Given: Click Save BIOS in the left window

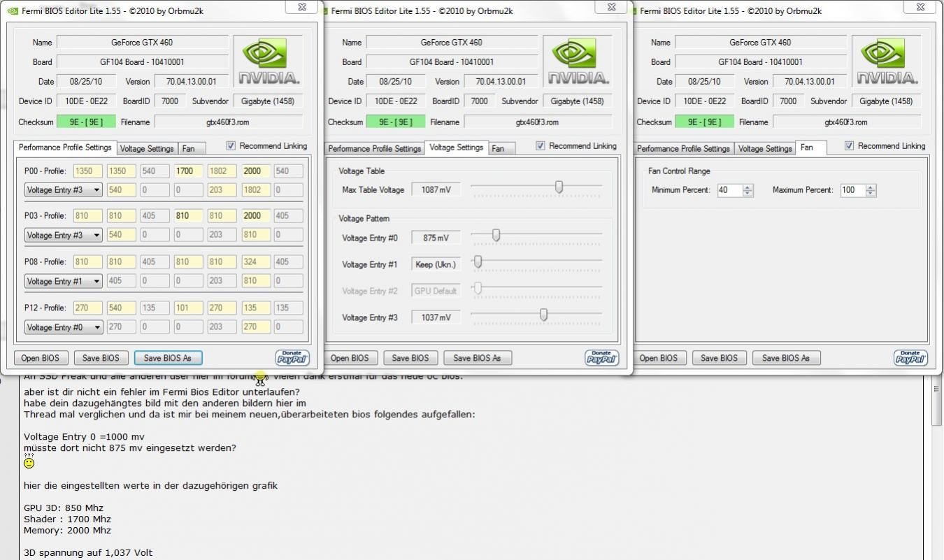Looking at the screenshot, I should [x=101, y=358].
